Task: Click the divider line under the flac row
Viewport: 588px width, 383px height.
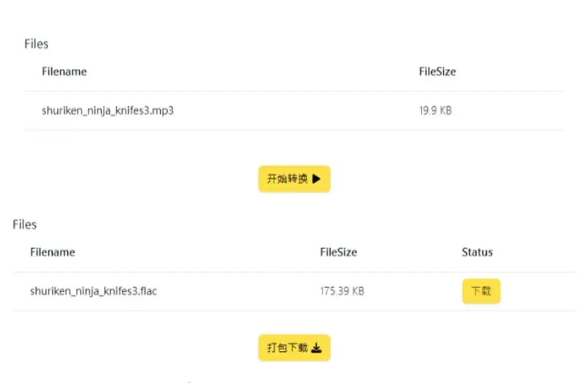Action: [x=293, y=311]
